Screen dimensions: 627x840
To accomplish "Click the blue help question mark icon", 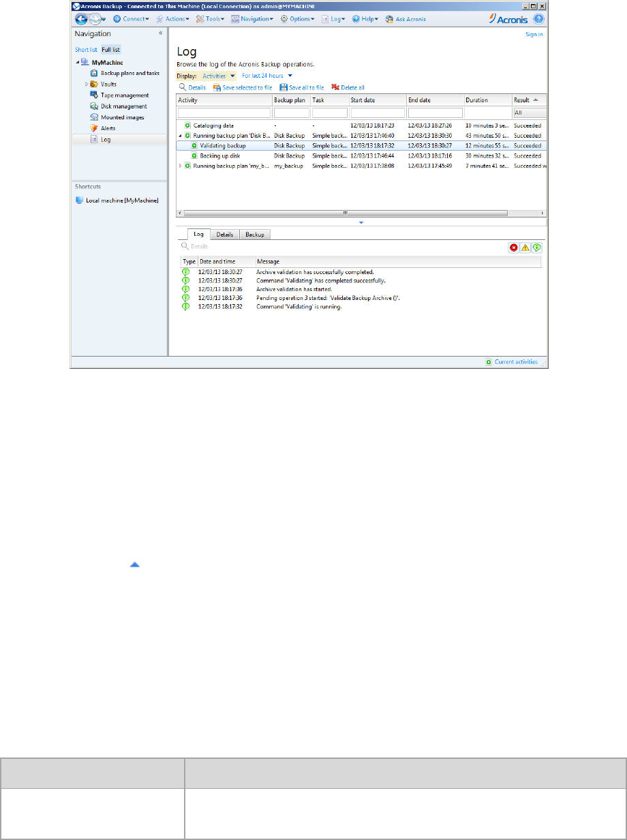I will click(538, 19).
